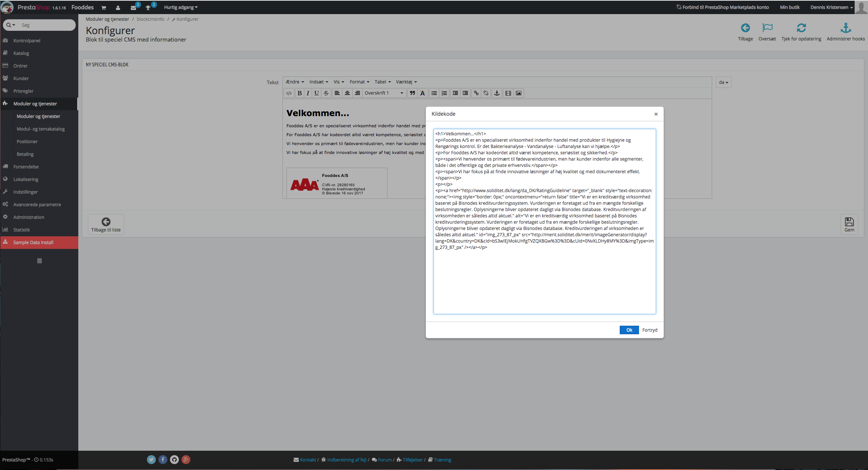The width and height of the screenshot is (868, 470).
Task: Toggle underline formatting in editor toolbar
Action: 316,93
